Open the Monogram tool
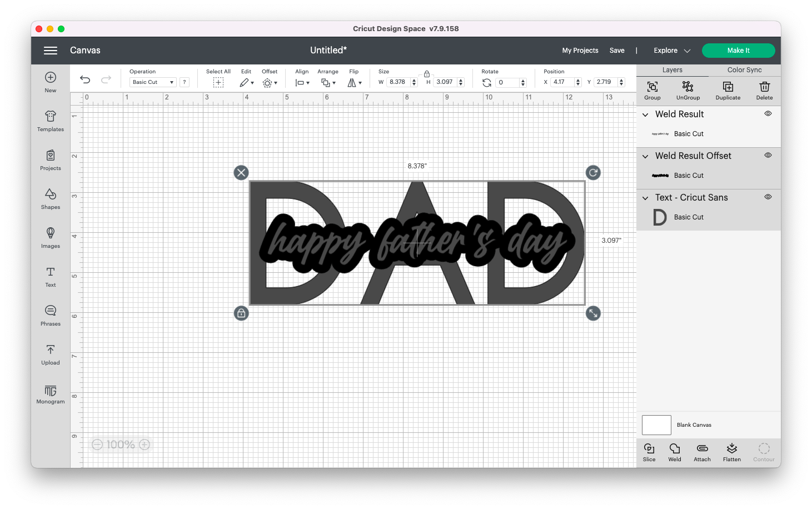This screenshot has width=812, height=509. point(50,393)
